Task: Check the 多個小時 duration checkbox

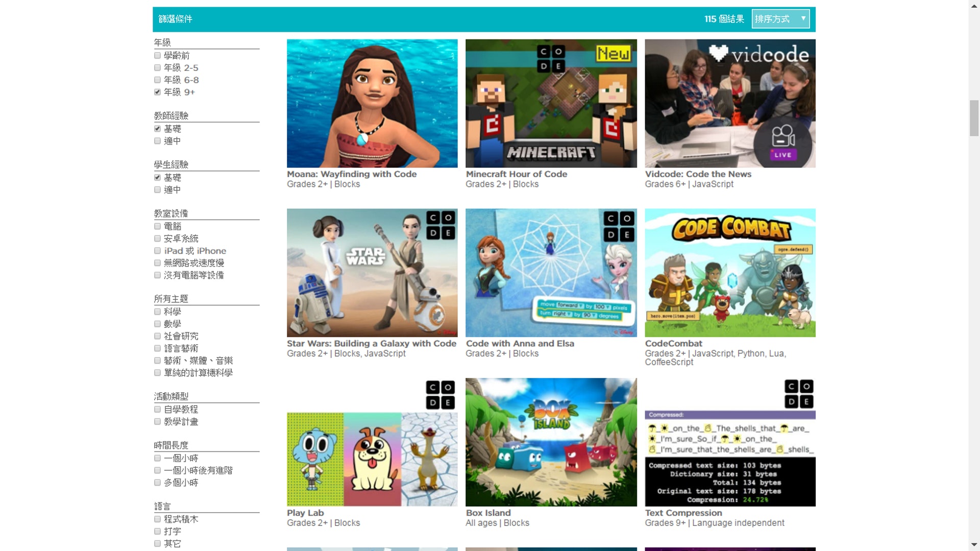Action: [157, 483]
